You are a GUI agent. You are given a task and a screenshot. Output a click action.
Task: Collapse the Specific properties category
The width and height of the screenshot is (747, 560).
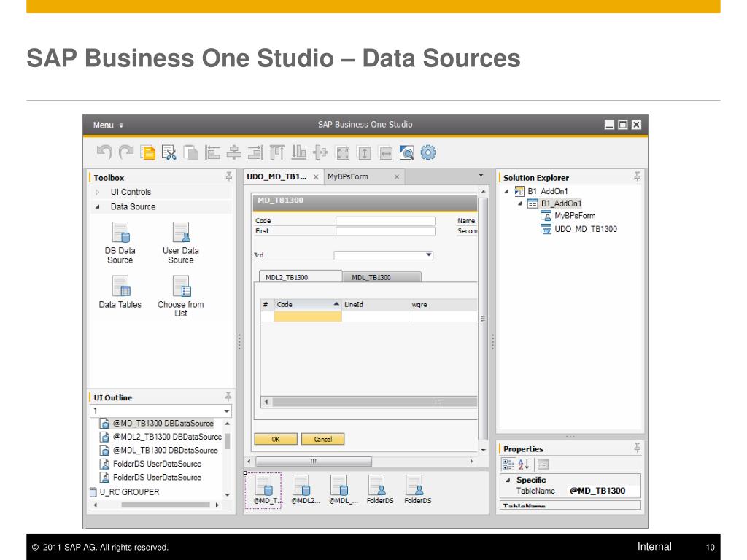coord(508,481)
